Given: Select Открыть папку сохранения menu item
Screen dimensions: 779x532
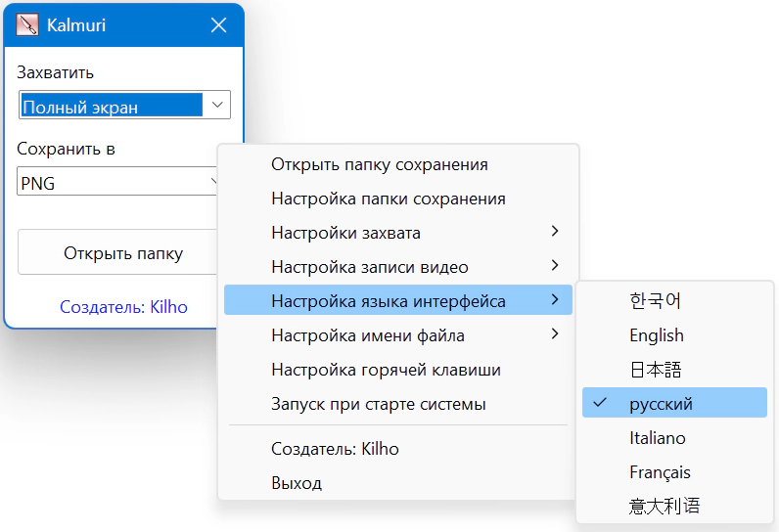Looking at the screenshot, I should [x=379, y=164].
